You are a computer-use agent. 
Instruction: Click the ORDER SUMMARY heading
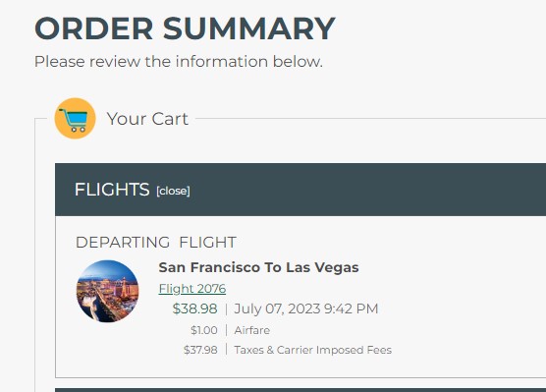[185, 28]
